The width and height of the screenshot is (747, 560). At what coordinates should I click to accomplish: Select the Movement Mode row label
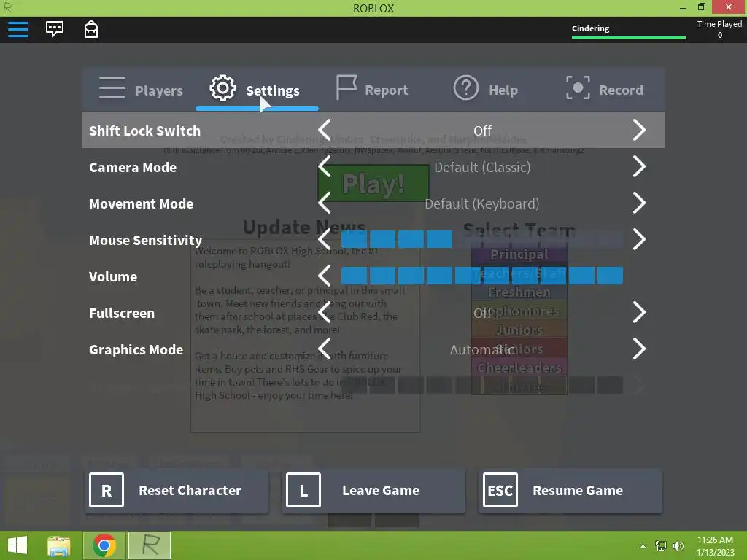[x=141, y=204]
